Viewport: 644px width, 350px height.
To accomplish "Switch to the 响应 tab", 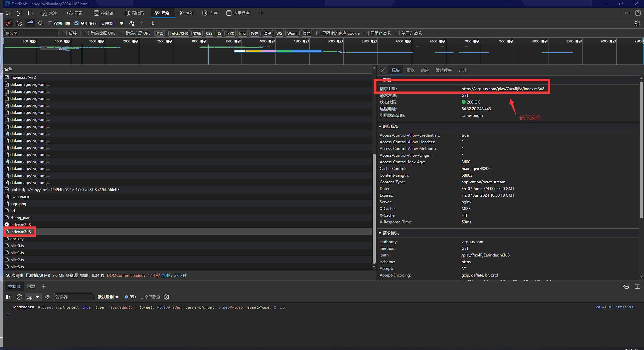I will point(425,70).
